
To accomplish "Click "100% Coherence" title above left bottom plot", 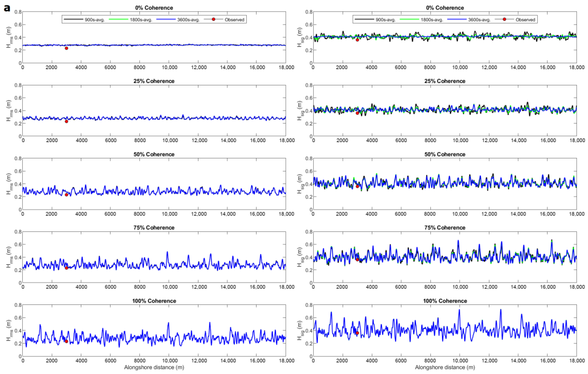I will [x=154, y=301].
